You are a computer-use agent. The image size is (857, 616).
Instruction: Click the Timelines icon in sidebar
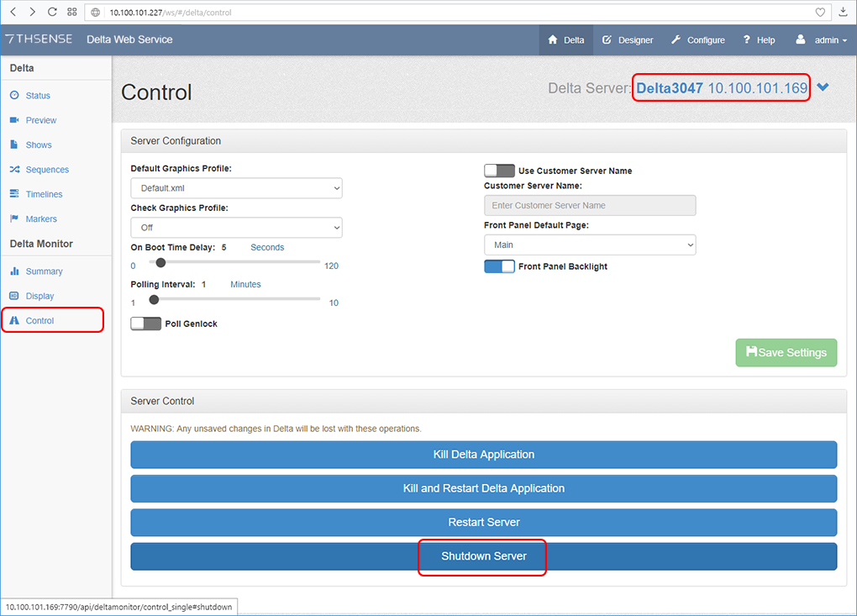(x=14, y=194)
